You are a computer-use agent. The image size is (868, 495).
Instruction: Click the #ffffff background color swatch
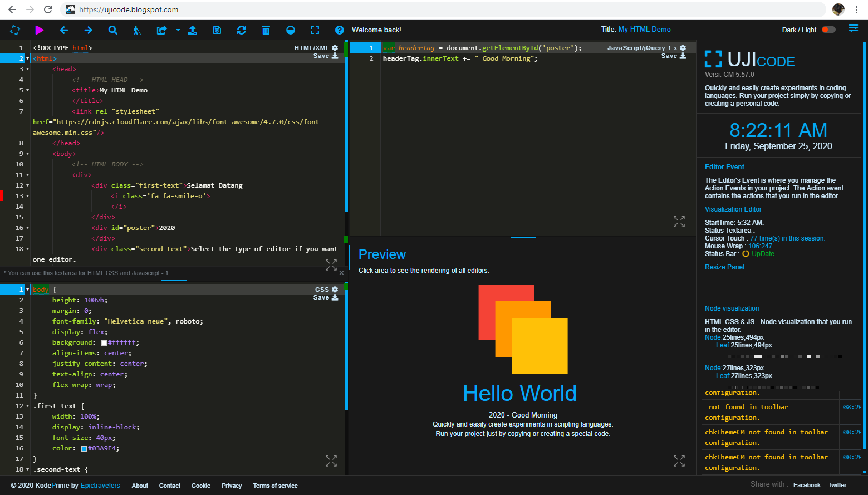pyautogui.click(x=104, y=343)
